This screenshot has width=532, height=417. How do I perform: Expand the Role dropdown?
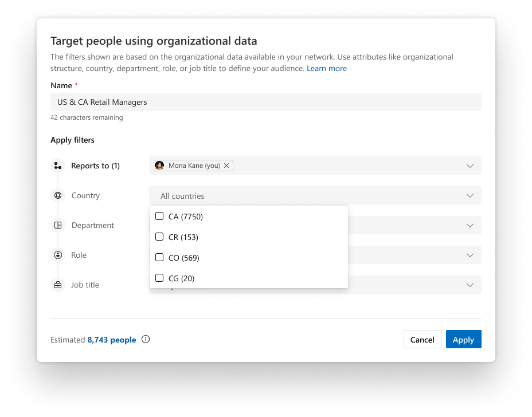click(470, 254)
